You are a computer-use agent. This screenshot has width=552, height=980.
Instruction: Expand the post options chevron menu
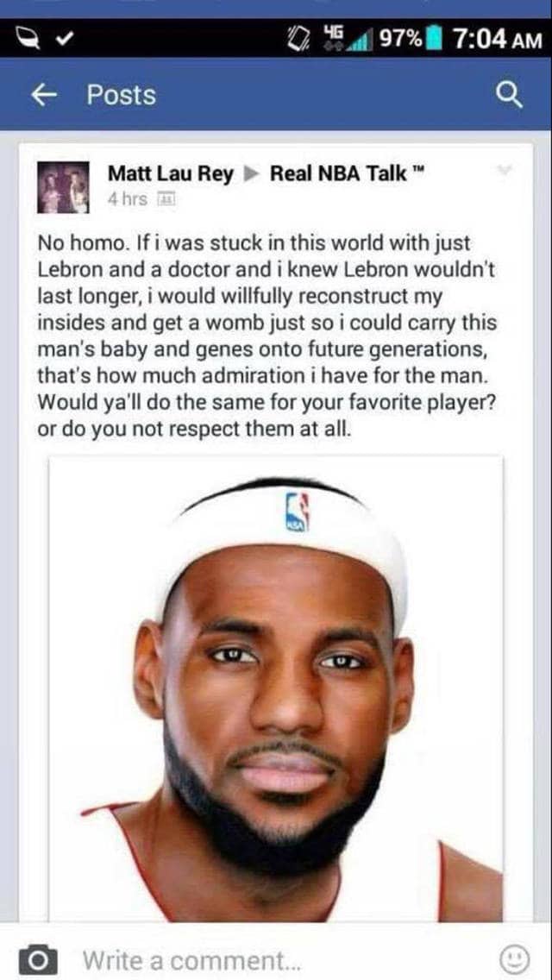tap(506, 169)
